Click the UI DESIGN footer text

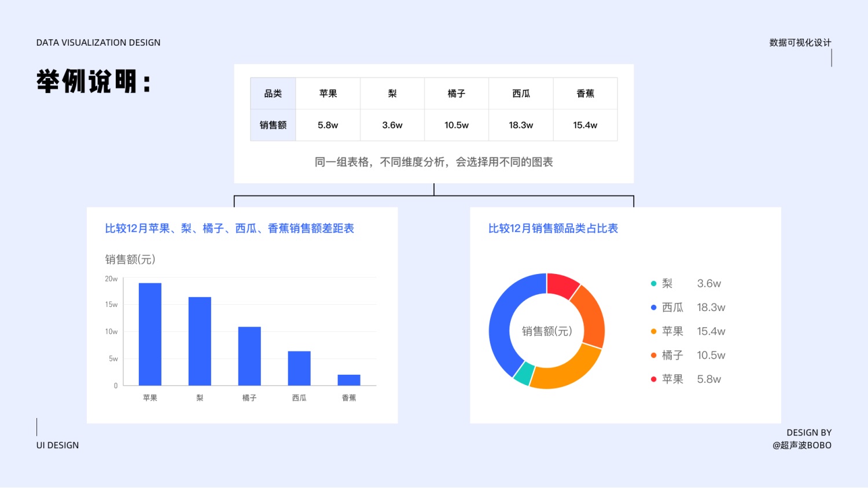coord(57,445)
